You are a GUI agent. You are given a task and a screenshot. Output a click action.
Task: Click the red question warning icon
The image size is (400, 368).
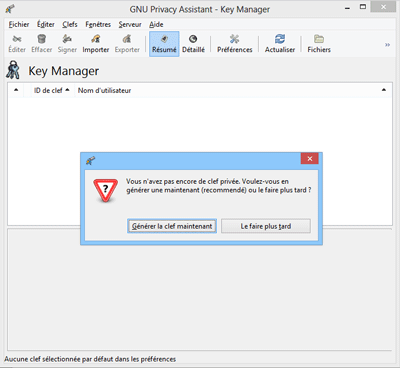point(105,190)
